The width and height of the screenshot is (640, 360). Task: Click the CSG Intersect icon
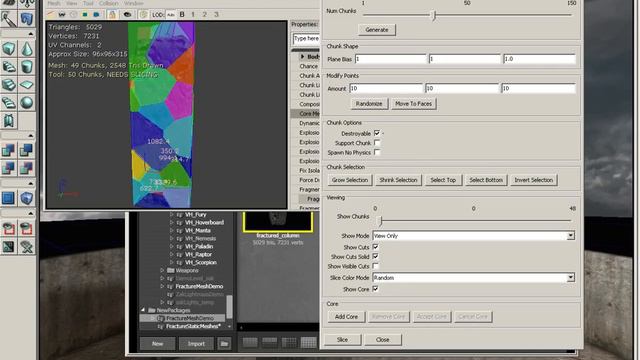9,168
